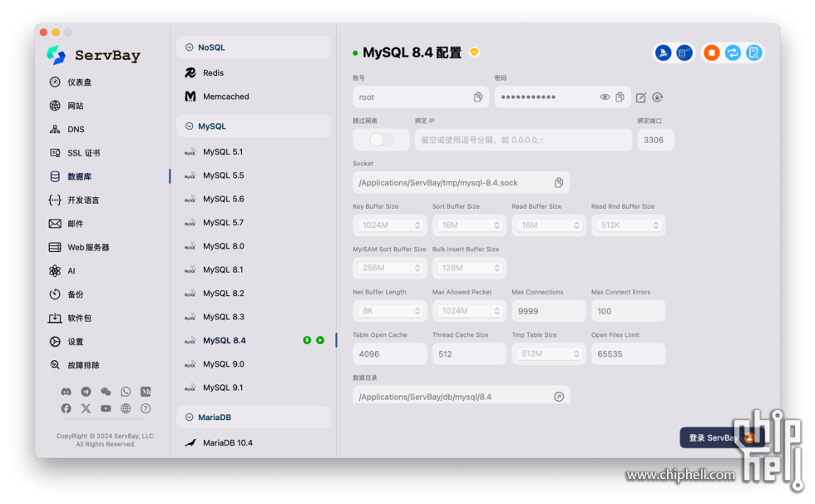Click the 绑定 IP input field
815x504 pixels.
[x=523, y=140]
